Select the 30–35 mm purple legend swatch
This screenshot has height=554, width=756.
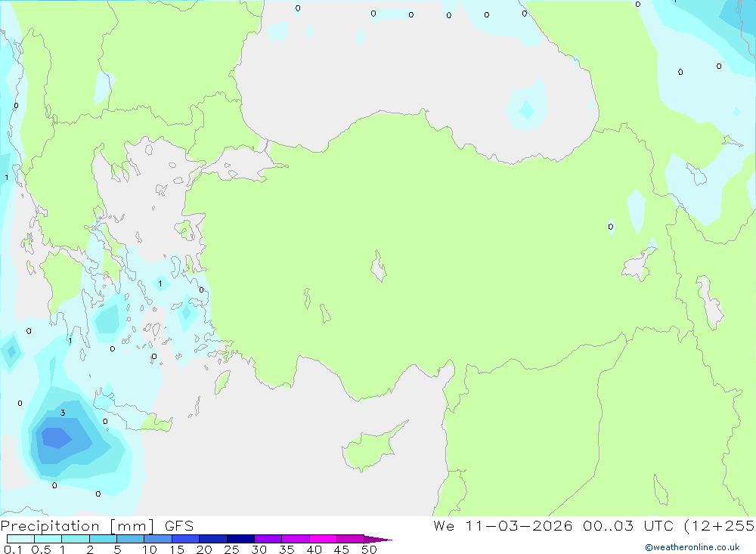(268, 539)
